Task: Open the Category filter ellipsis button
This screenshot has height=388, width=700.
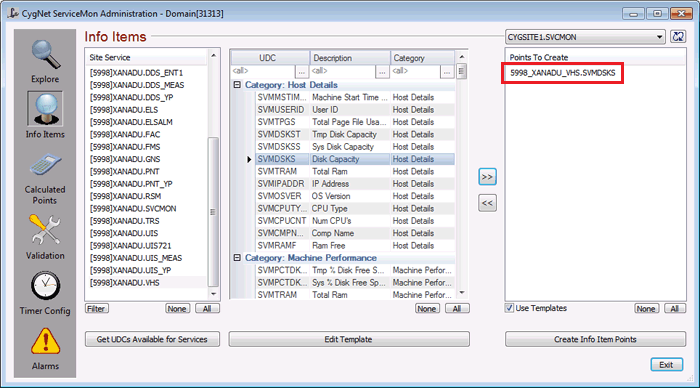Action: pos(447,71)
